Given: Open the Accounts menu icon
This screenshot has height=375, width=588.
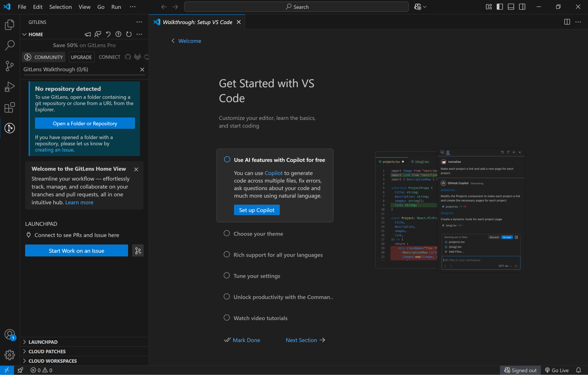Looking at the screenshot, I should pyautogui.click(x=9, y=335).
